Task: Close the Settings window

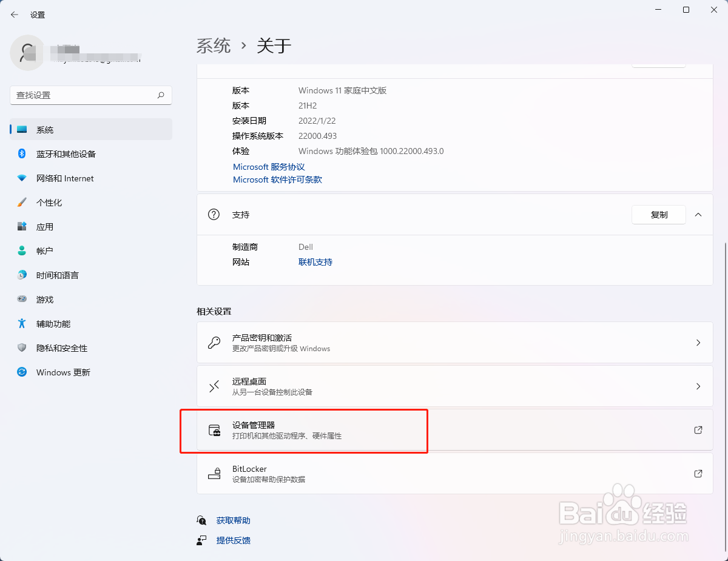Action: click(714, 10)
